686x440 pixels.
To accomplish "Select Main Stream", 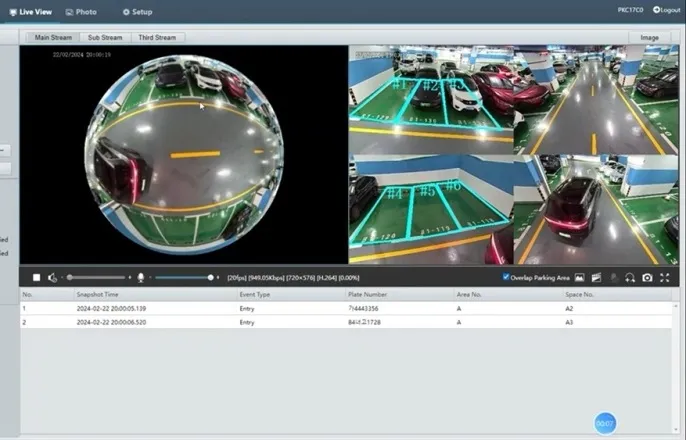I will point(53,38).
